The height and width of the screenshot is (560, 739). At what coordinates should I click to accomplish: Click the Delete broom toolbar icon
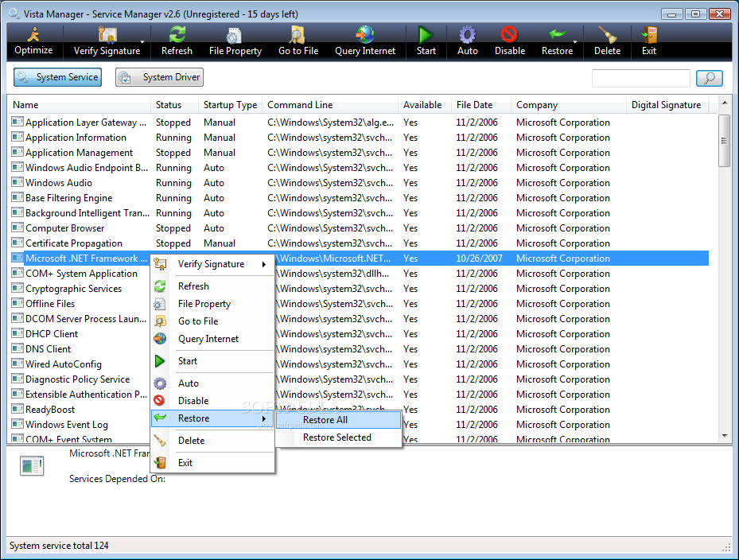coord(607,41)
